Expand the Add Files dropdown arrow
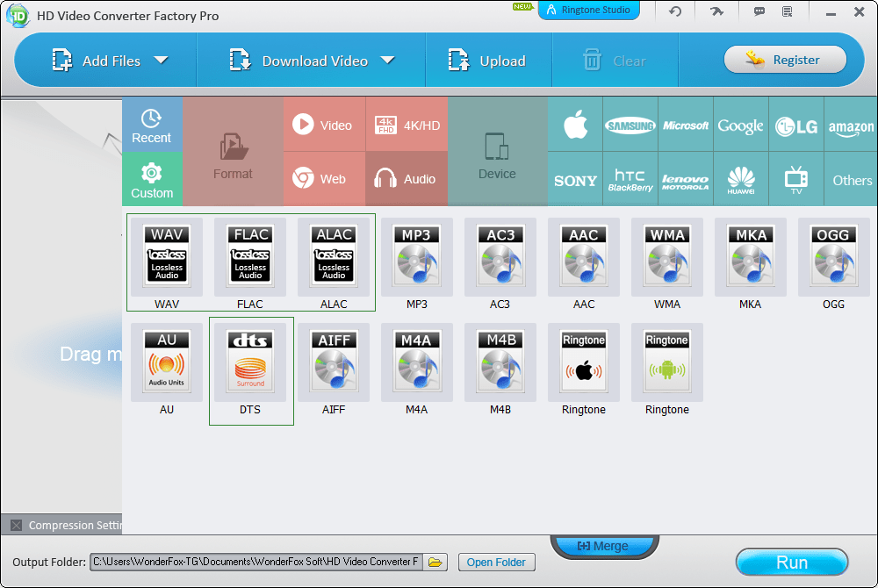Image resolution: width=878 pixels, height=588 pixels. pos(161,60)
